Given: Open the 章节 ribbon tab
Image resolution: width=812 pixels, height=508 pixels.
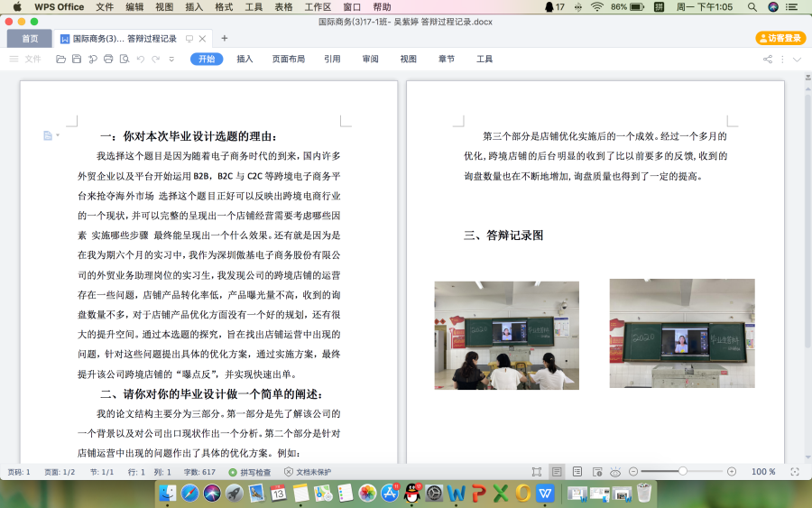Looking at the screenshot, I should [x=447, y=59].
